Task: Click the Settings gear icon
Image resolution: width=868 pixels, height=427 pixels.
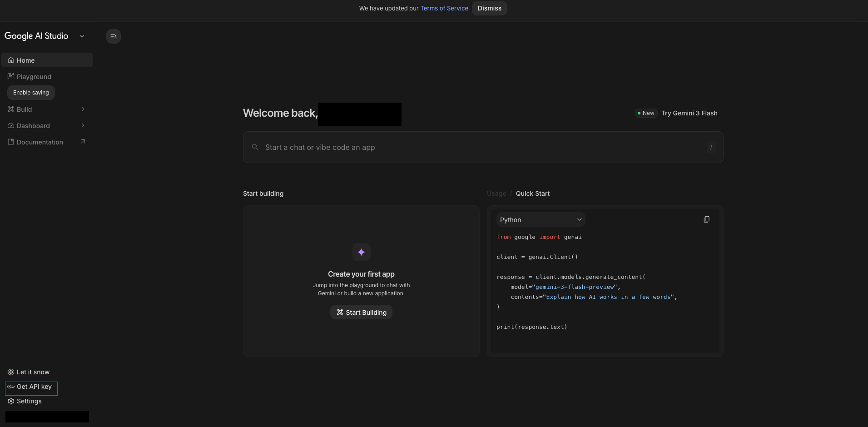Action: 11,401
